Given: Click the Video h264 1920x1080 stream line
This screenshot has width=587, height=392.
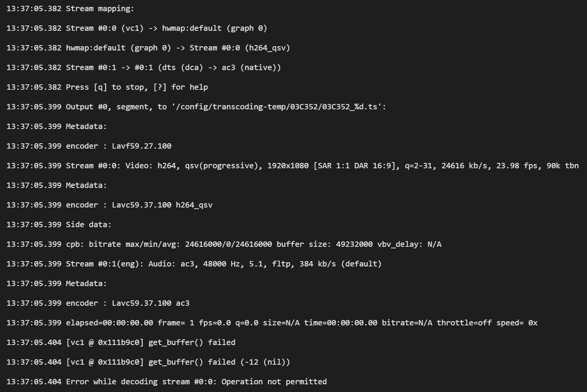Looking at the screenshot, I should coord(293,166).
